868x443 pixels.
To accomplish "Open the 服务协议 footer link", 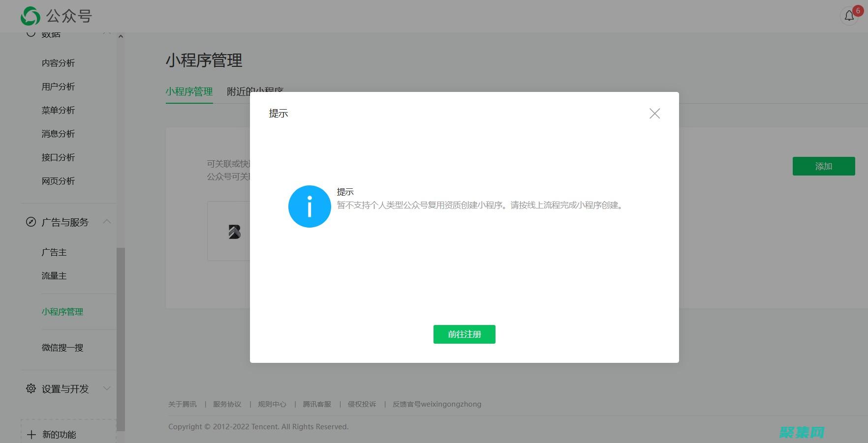I will [227, 404].
